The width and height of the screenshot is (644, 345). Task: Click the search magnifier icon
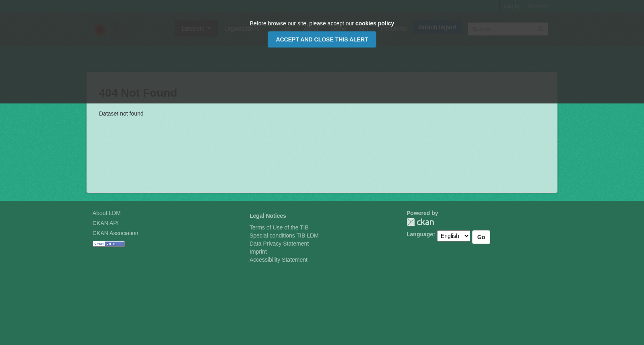541,29
